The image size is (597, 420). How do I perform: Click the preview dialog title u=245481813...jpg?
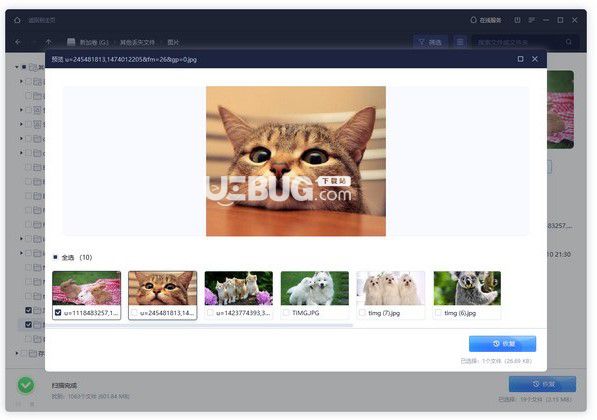pos(124,59)
